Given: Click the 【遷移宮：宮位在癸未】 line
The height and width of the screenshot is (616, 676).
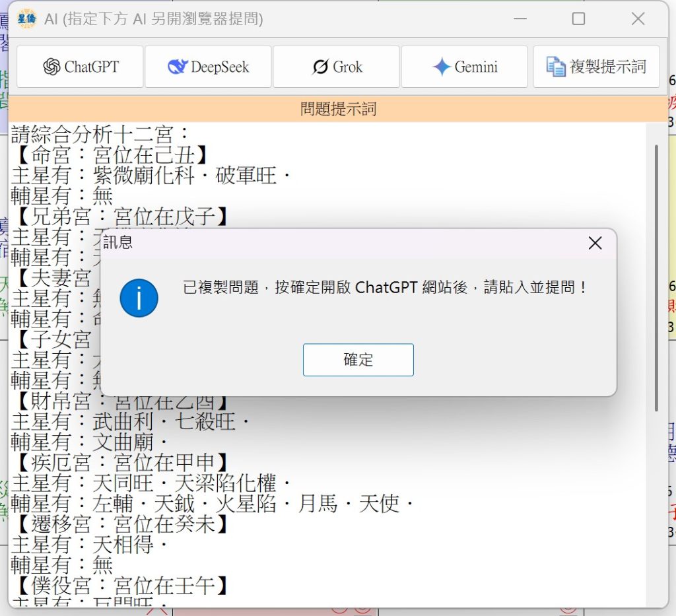Looking at the screenshot, I should tap(120, 524).
